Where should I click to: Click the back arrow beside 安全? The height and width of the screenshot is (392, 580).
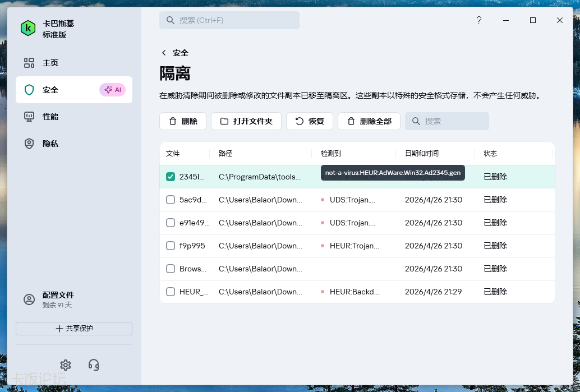coord(164,53)
